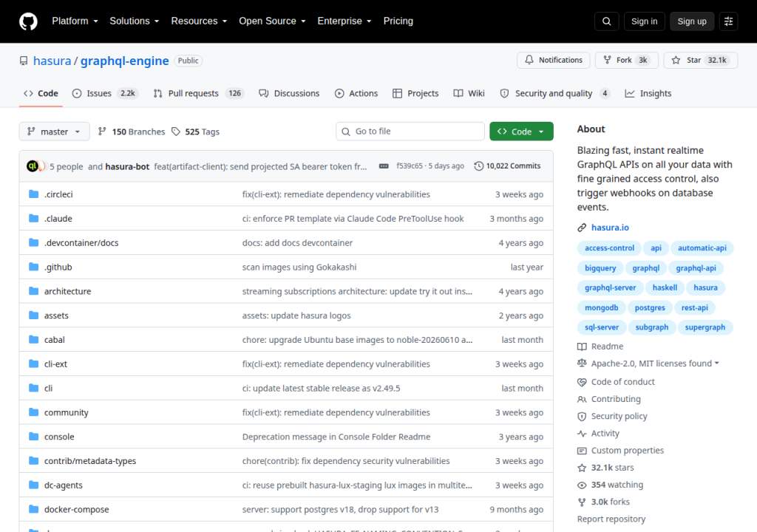Click the Report repository link

click(611, 519)
